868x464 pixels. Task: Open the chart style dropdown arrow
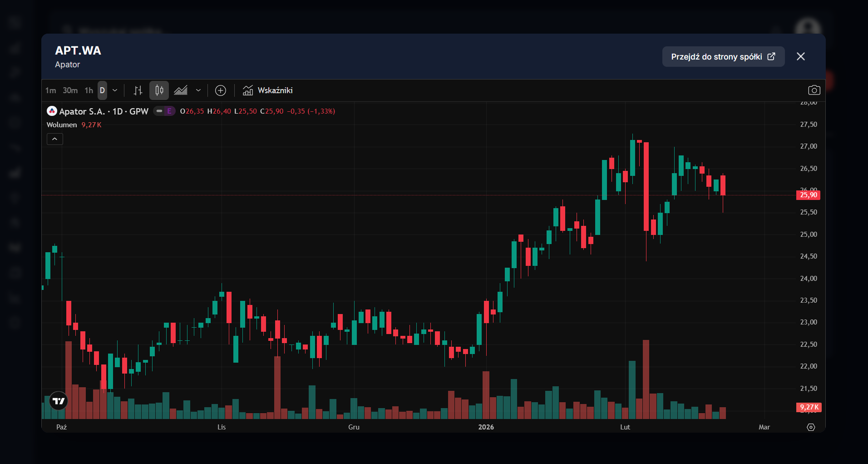point(198,90)
